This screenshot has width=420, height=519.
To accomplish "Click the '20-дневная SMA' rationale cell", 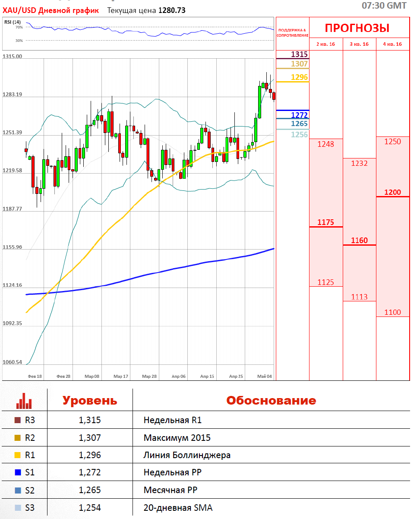I will [178, 508].
